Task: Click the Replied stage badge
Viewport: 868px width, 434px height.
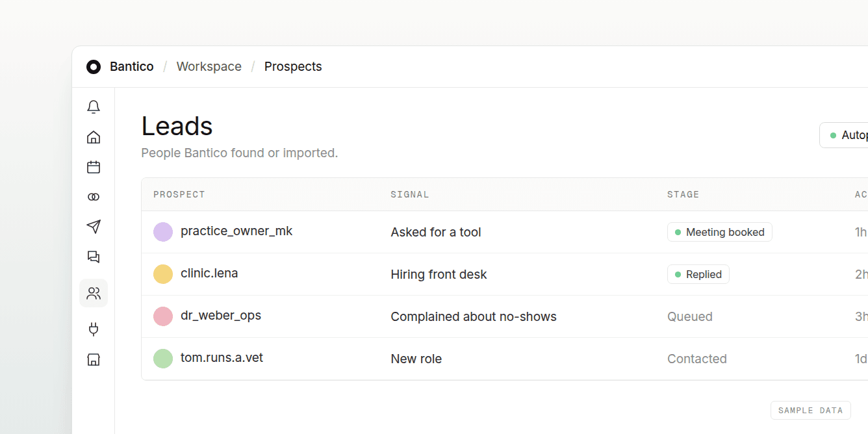Action: [698, 274]
